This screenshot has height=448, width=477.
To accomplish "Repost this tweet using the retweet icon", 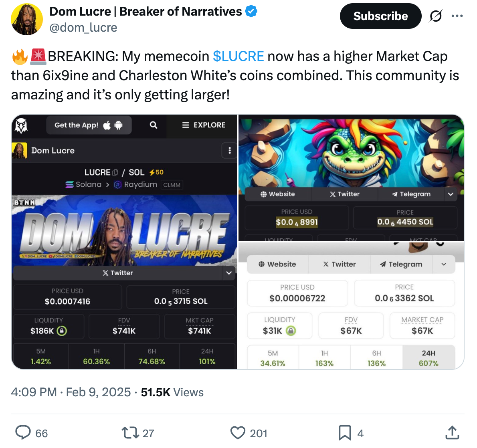I will (x=130, y=432).
